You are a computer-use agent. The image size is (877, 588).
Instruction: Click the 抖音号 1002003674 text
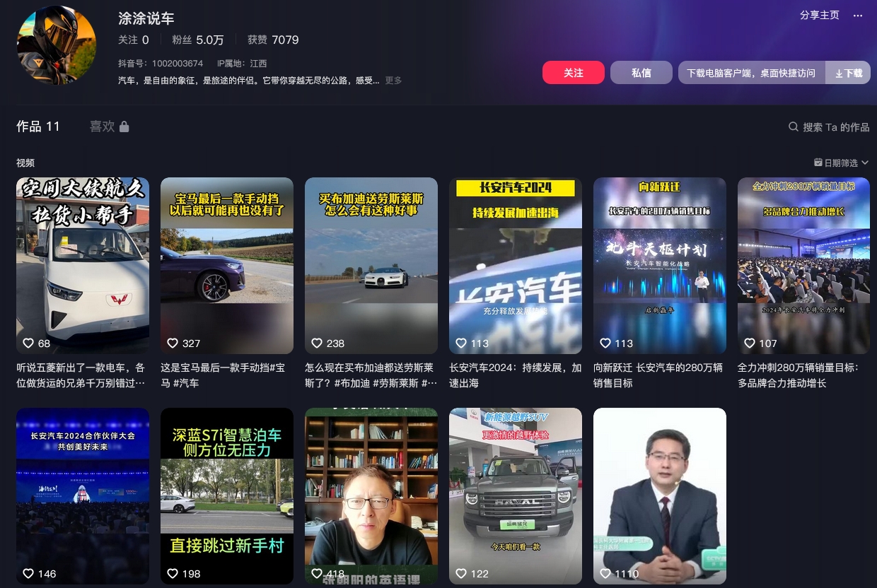pos(161,64)
